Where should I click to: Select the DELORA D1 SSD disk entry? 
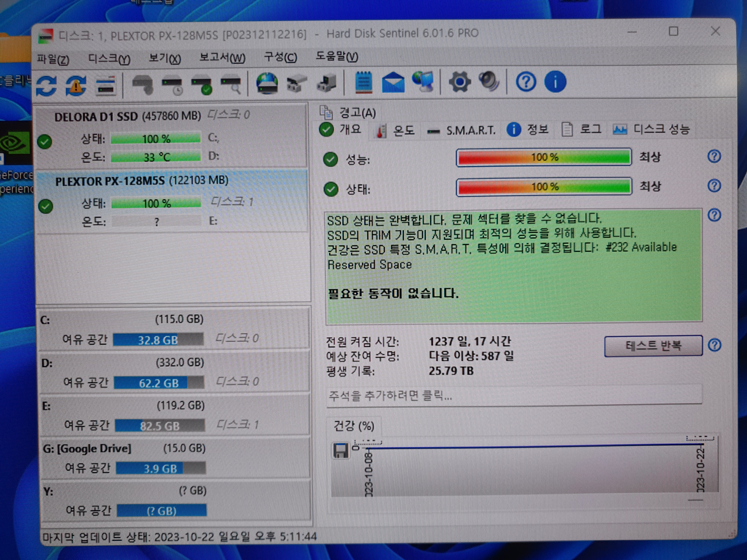[172, 136]
